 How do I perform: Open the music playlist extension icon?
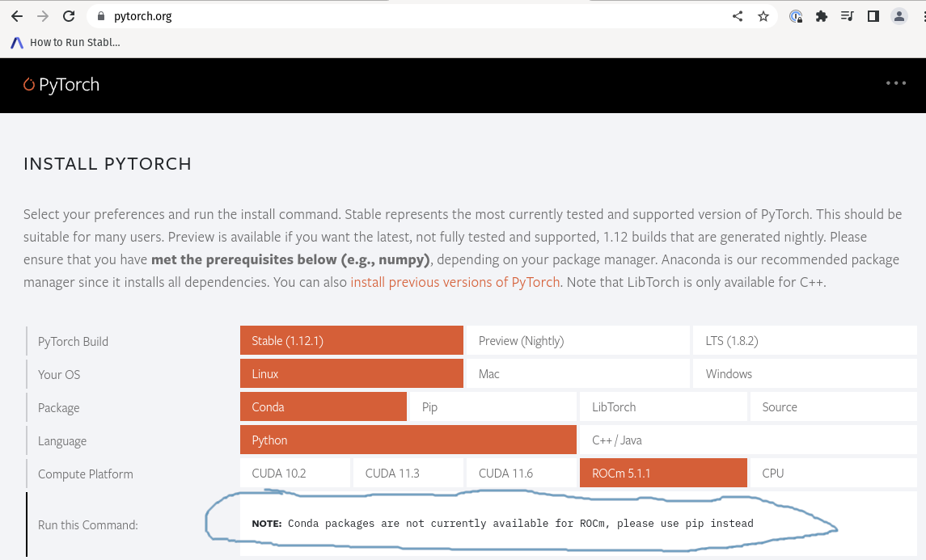point(847,15)
